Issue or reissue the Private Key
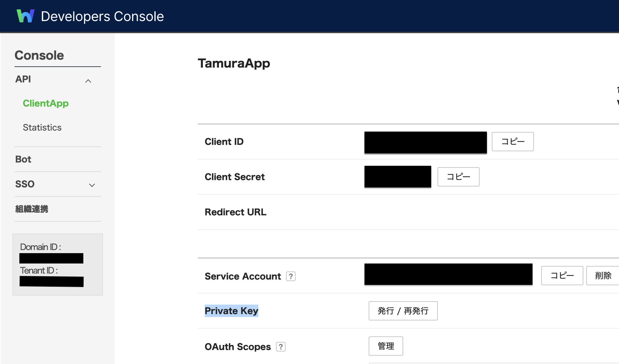619x364 pixels. 403,311
